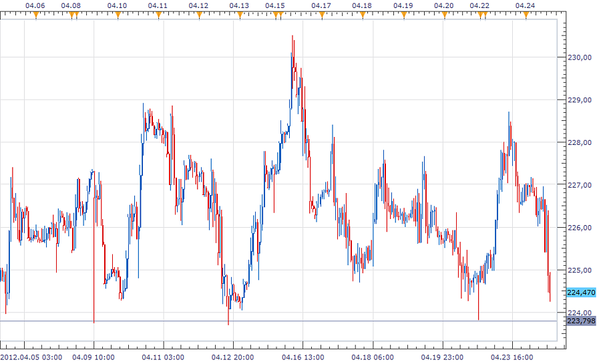
Task: Click the 04.11 03:00 time axis label
Action: [x=164, y=357]
